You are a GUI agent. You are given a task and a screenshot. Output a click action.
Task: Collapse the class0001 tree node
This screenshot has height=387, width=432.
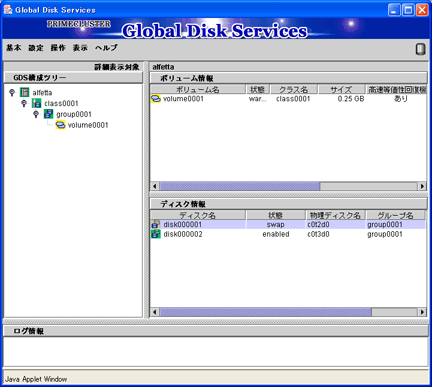[x=24, y=103]
